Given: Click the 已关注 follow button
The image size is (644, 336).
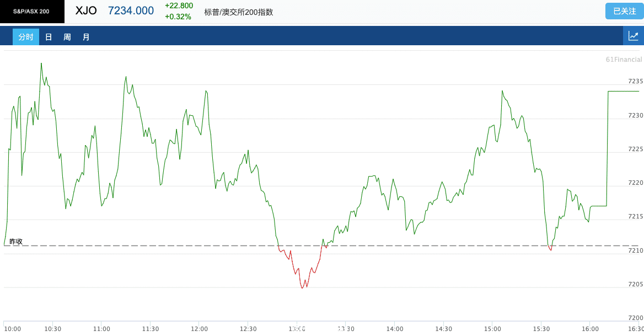Looking at the screenshot, I should tap(625, 11).
